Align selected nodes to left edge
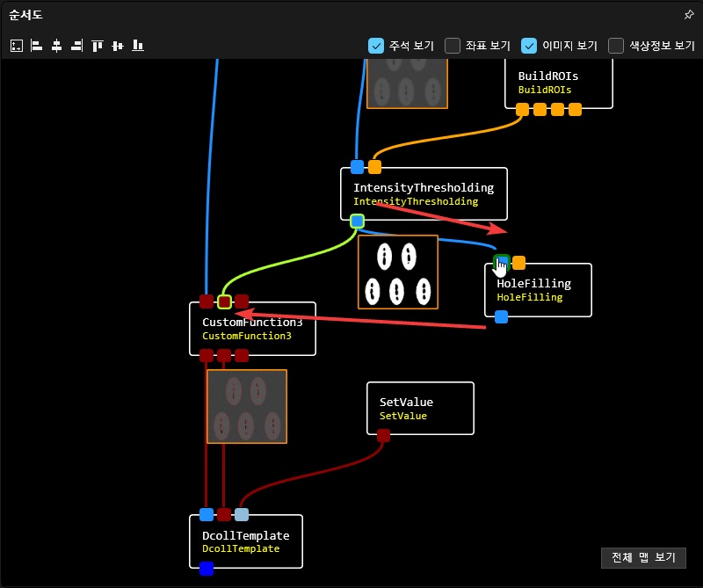The width and height of the screenshot is (703, 588). 37,46
